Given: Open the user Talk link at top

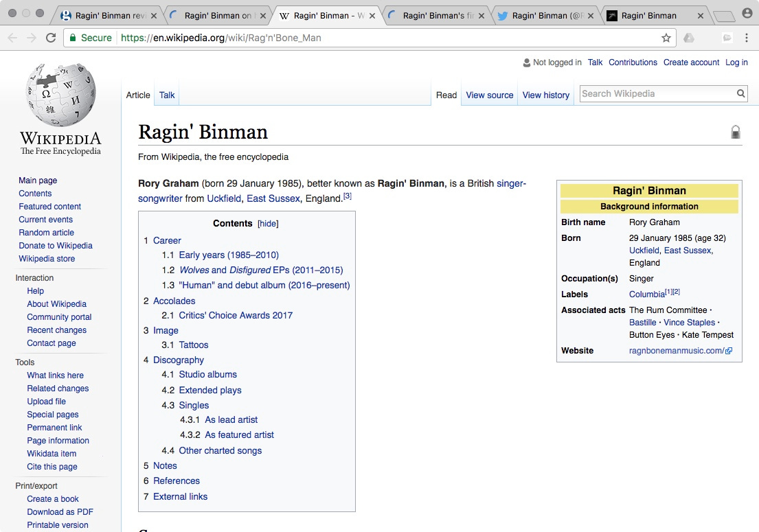Looking at the screenshot, I should click(595, 62).
